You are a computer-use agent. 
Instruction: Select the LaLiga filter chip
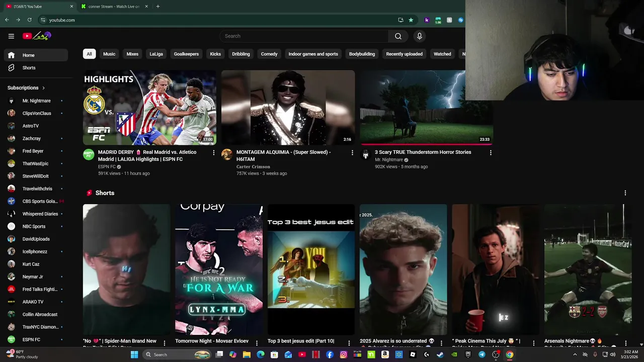point(156,54)
